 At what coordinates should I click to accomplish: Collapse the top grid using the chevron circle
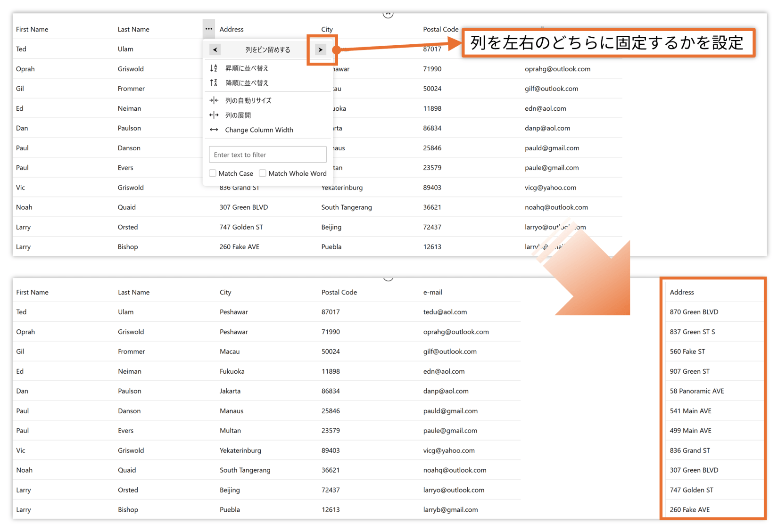click(388, 13)
